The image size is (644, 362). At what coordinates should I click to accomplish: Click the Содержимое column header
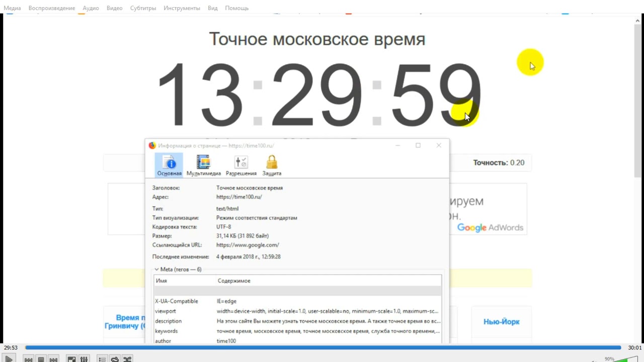pos(329,281)
